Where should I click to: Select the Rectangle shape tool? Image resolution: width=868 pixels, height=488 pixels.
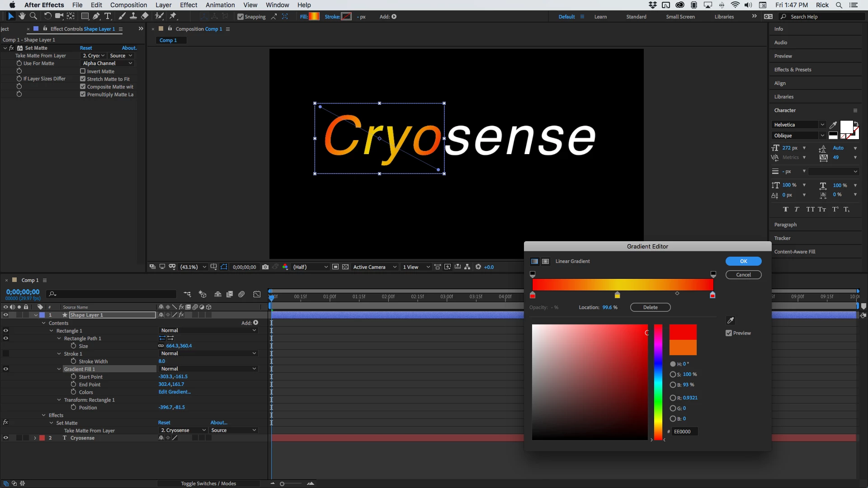[x=85, y=16]
